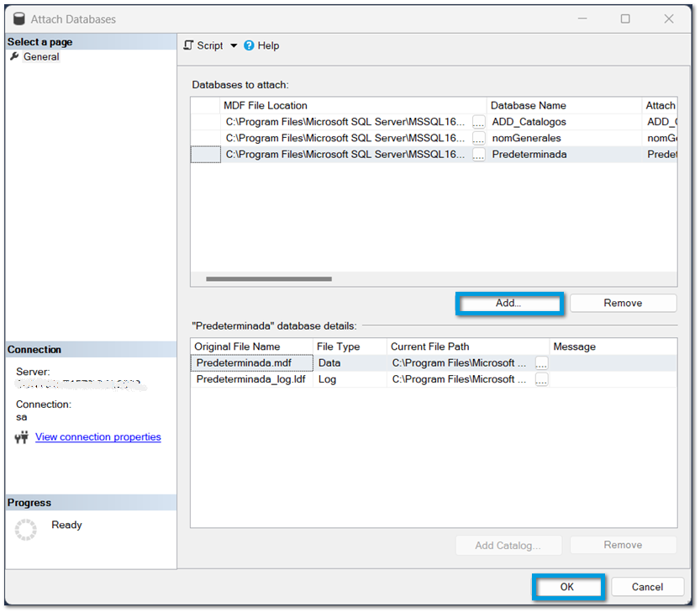Image resolution: width=700 pixels, height=613 pixels.
Task: Browse file path for Predeterminada_log.ldf
Action: click(x=541, y=380)
